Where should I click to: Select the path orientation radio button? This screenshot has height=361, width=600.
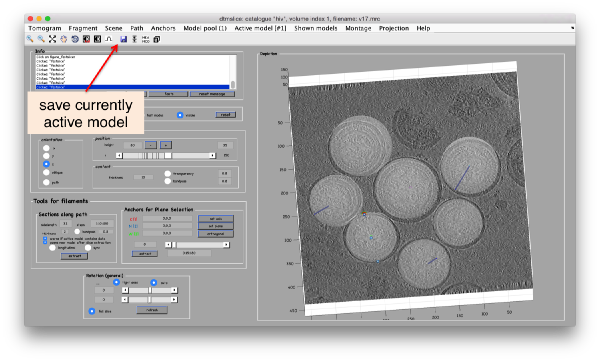click(x=46, y=182)
